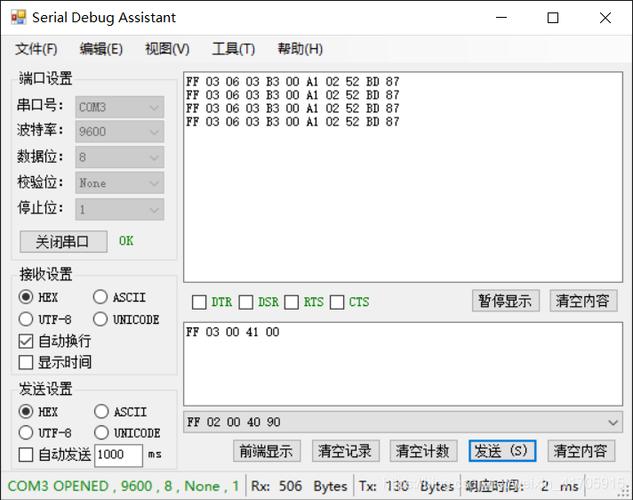Image resolution: width=633 pixels, height=500 pixels.
Task: Close the Serial Debug Assistant window
Action: tap(605, 18)
